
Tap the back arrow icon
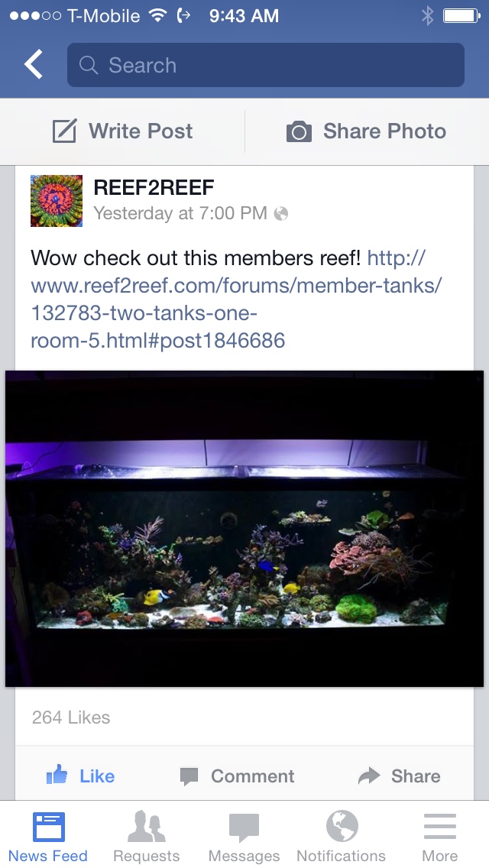[33, 64]
